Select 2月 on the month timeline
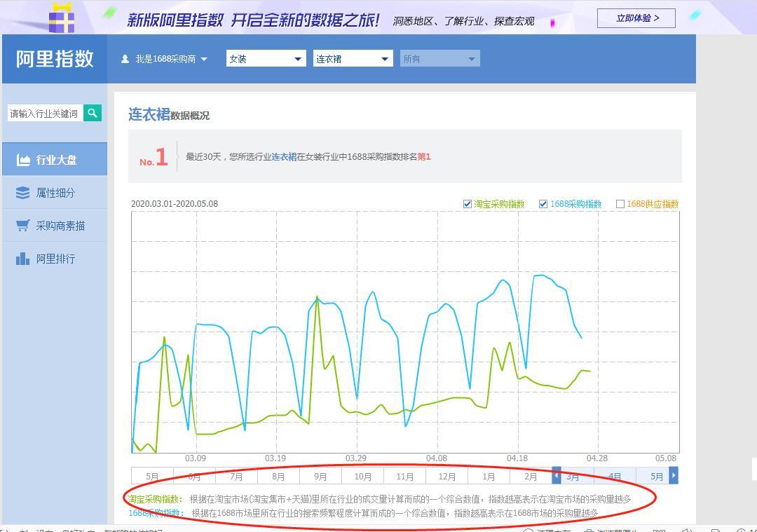The image size is (757, 532). 531,477
